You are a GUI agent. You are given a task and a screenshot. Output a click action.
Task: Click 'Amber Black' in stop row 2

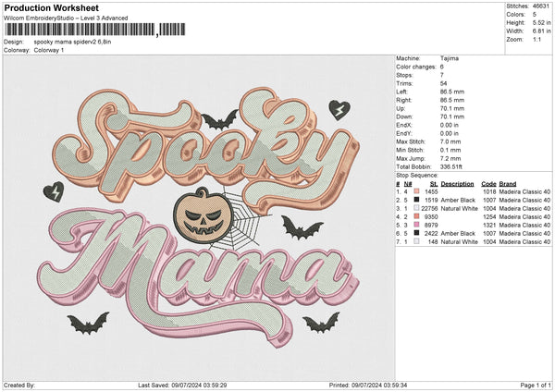[x=458, y=201]
